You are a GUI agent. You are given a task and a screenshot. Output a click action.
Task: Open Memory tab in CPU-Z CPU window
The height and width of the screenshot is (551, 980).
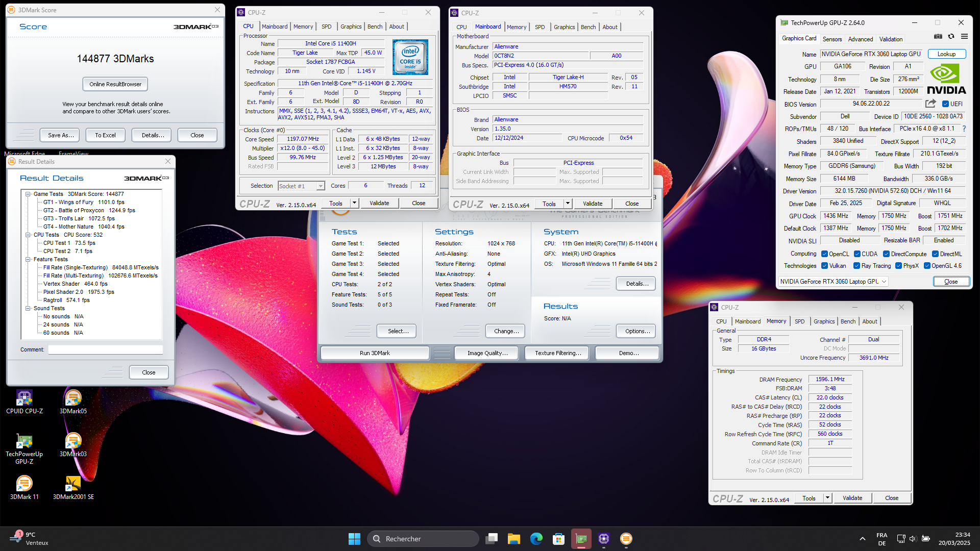(303, 27)
